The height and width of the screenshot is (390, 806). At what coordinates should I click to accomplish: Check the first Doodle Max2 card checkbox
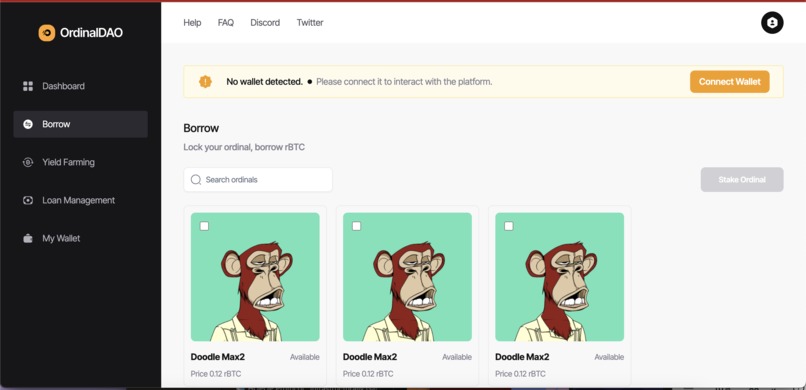204,226
